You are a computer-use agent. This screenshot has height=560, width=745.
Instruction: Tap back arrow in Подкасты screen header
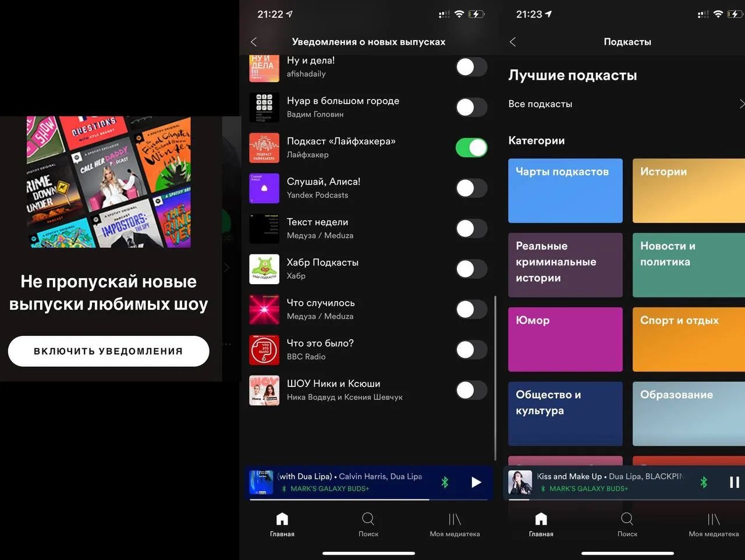pyautogui.click(x=512, y=42)
